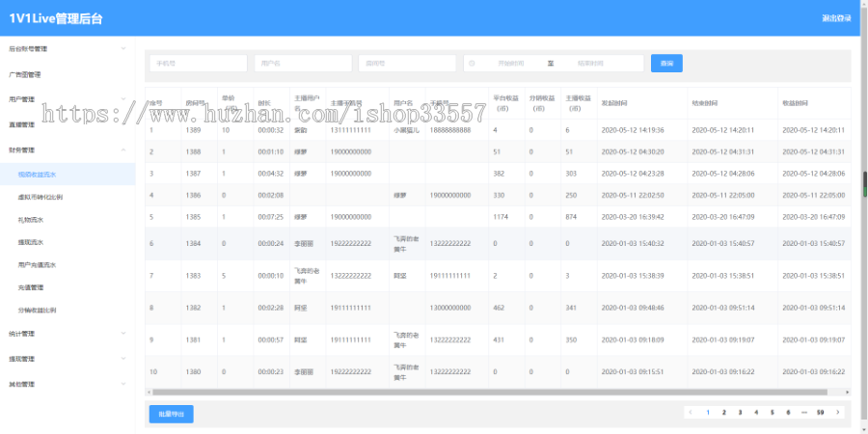This screenshot has width=868, height=434.
Task: Open 分销收益比例 submenu item
Action: 37,311
